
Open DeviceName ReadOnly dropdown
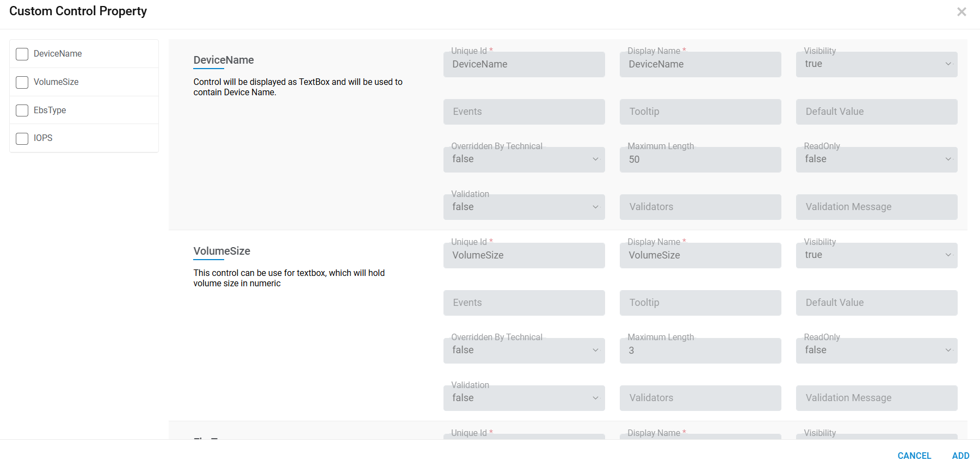coord(876,159)
